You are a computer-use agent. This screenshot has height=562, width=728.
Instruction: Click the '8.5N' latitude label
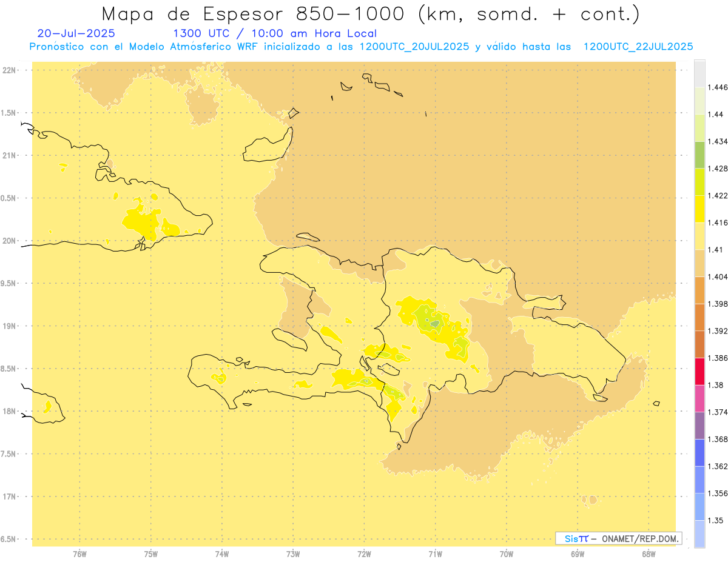[x=8, y=369]
